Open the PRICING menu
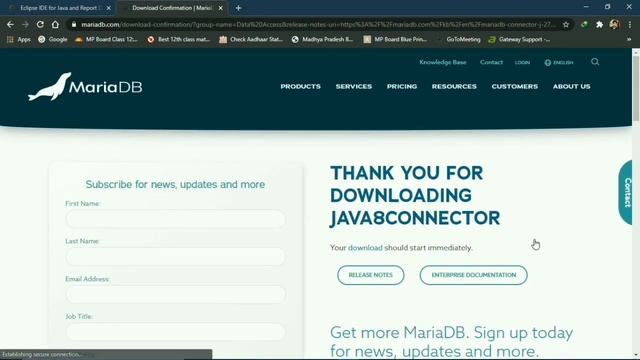 coord(402,87)
